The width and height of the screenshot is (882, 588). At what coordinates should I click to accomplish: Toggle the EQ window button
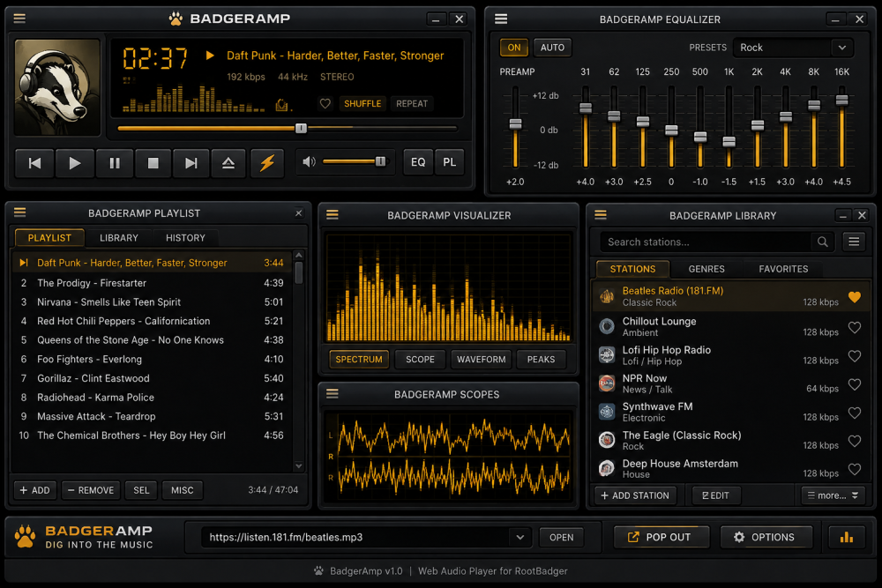(418, 162)
